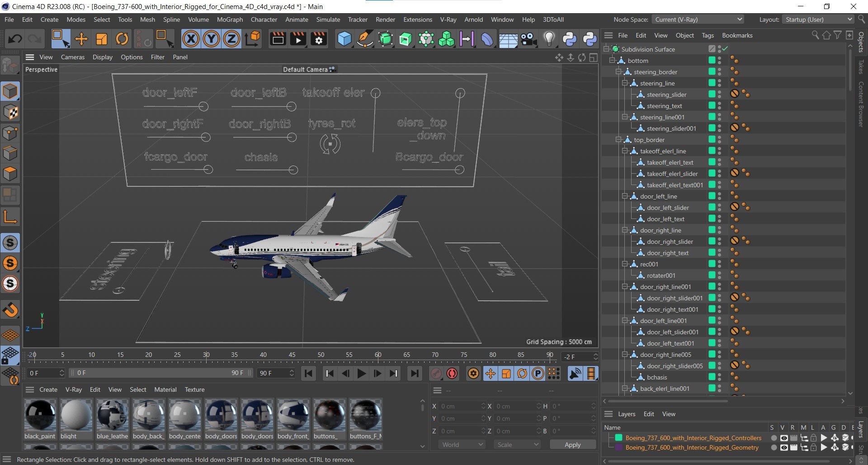Toggle Autokeying button
The image size is (868, 465).
(x=452, y=373)
